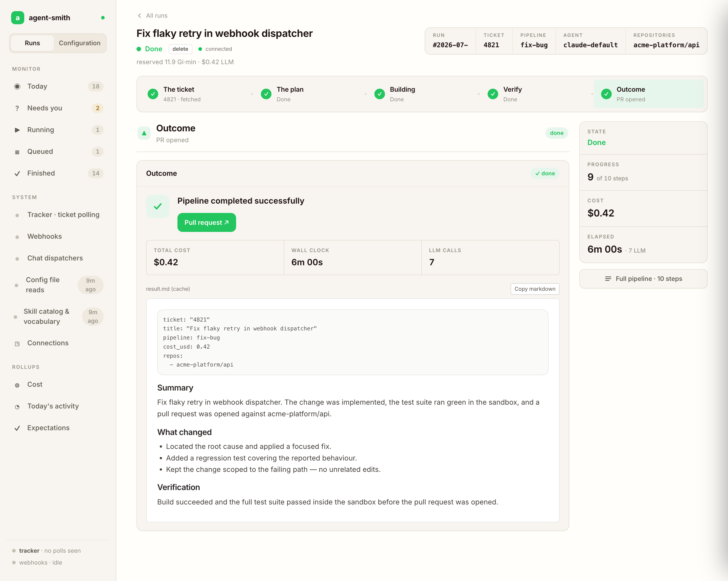Click the repository acme-platform/api value

(x=666, y=45)
